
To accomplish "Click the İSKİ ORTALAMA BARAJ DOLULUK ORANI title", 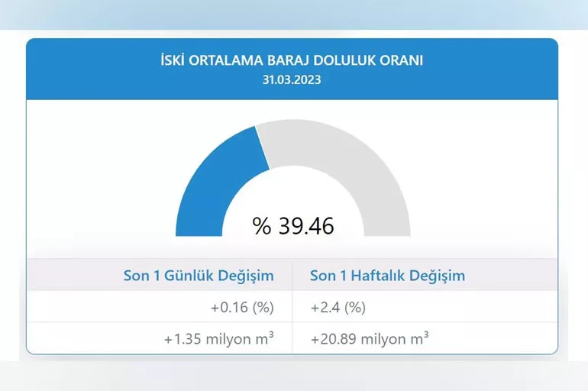I will (292, 61).
